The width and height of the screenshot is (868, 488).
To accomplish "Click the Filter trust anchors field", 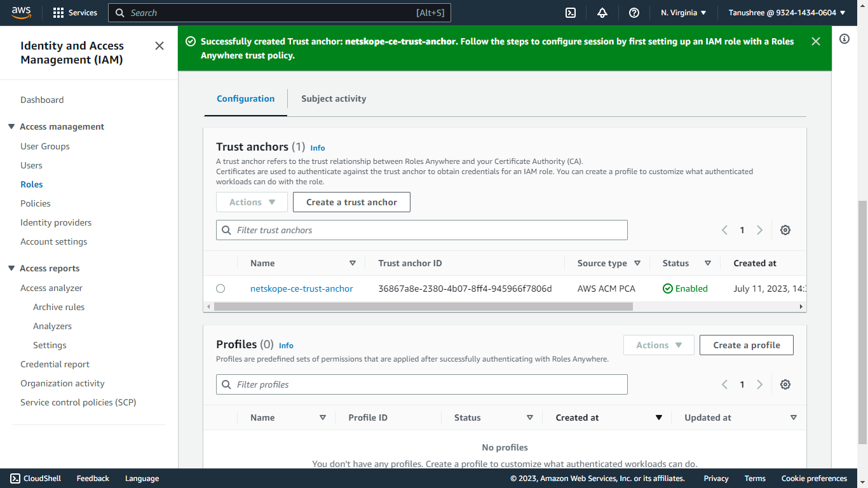I will point(422,230).
